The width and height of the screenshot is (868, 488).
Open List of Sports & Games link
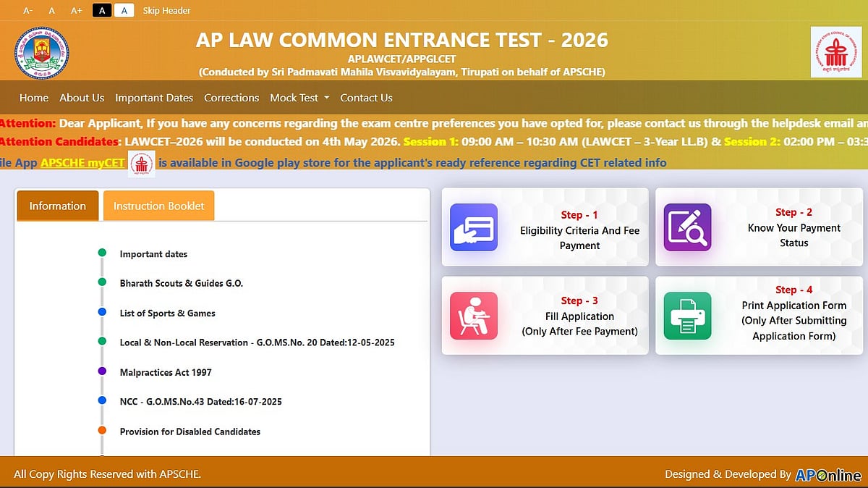pos(167,314)
